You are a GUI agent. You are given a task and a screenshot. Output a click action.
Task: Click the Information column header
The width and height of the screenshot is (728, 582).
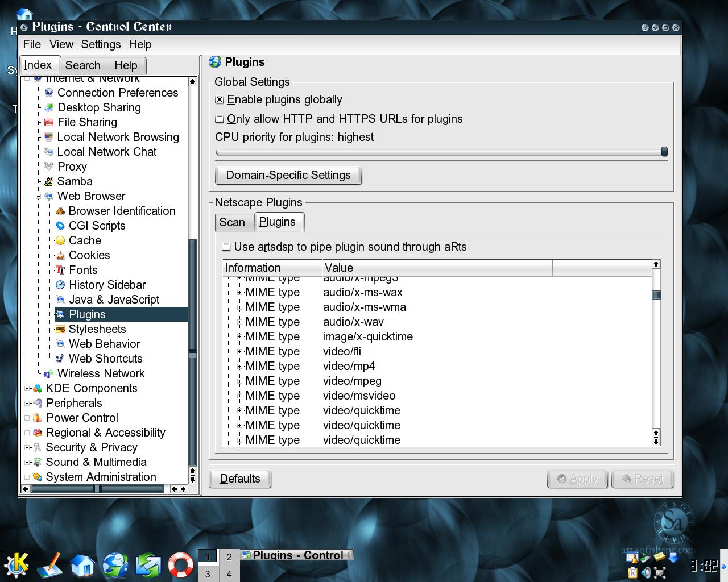pos(272,268)
